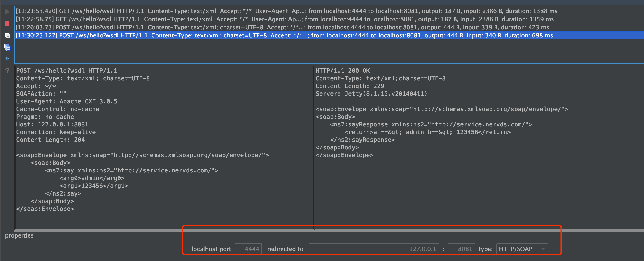Click the destination port field 8081
This screenshot has height=261, width=644.
[x=461, y=249]
